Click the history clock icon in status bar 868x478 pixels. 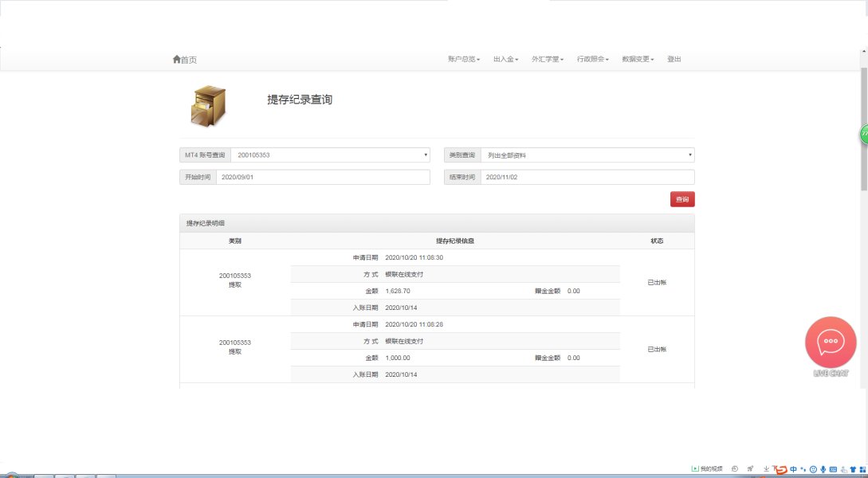pyautogui.click(x=735, y=469)
